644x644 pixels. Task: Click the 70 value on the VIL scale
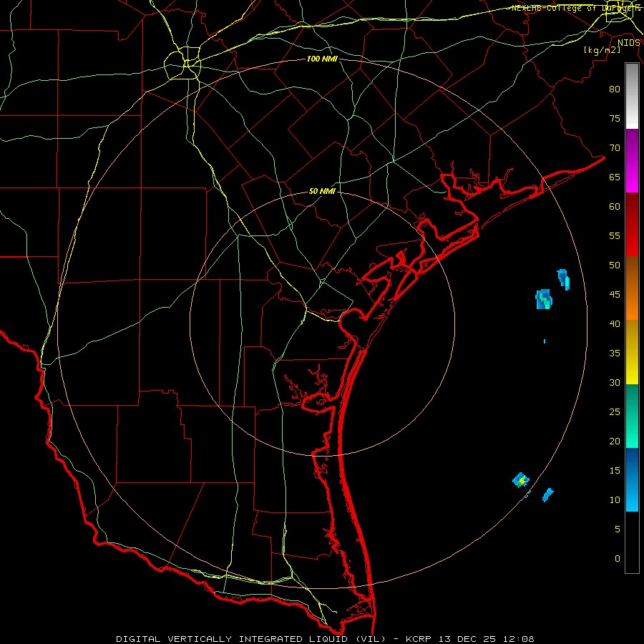click(x=615, y=148)
